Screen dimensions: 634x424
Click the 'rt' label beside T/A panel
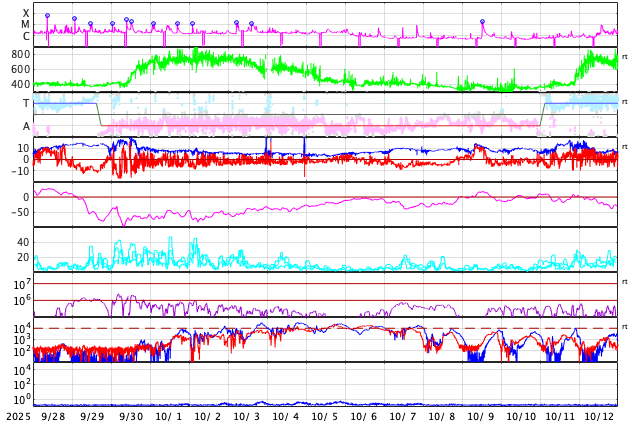tap(625, 102)
